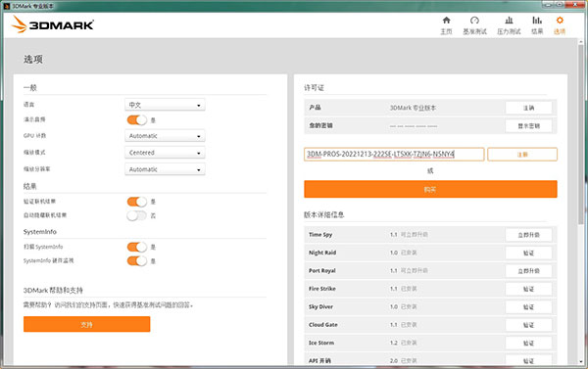The width and height of the screenshot is (588, 369).
Task: Click the wide orange purchase button
Action: pos(430,189)
